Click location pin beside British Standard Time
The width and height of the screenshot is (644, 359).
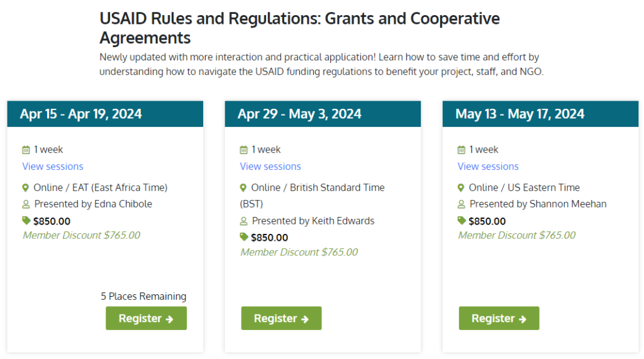click(x=243, y=188)
